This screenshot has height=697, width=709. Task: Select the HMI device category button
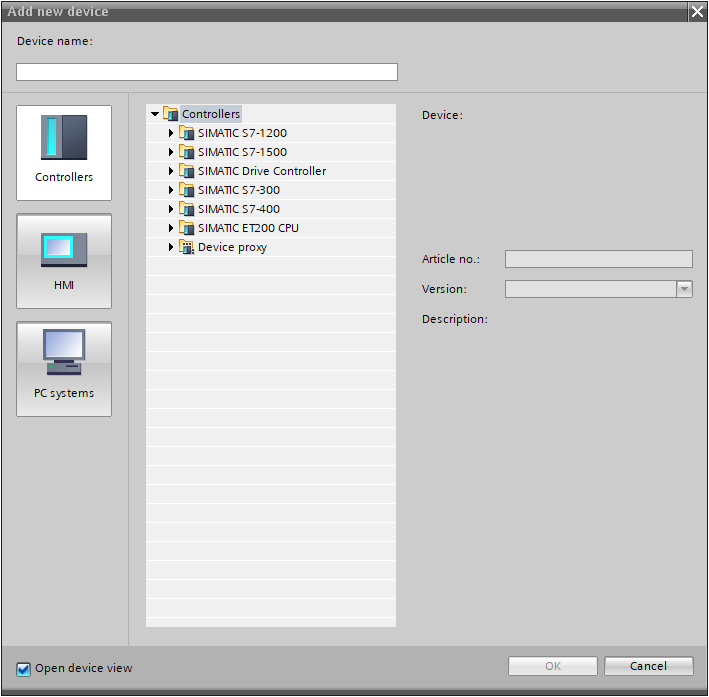[64, 261]
